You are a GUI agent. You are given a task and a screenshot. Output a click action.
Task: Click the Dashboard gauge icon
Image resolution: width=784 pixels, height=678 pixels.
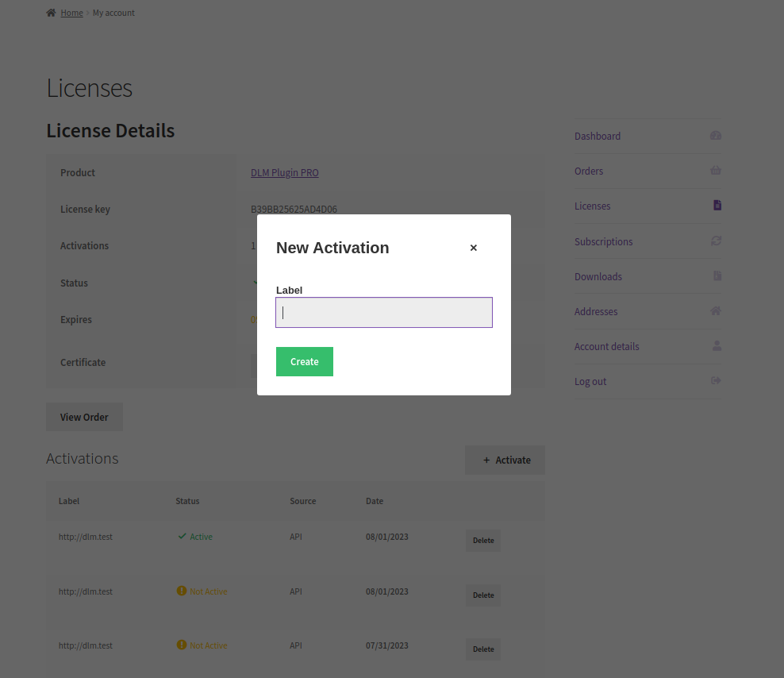pyautogui.click(x=716, y=136)
